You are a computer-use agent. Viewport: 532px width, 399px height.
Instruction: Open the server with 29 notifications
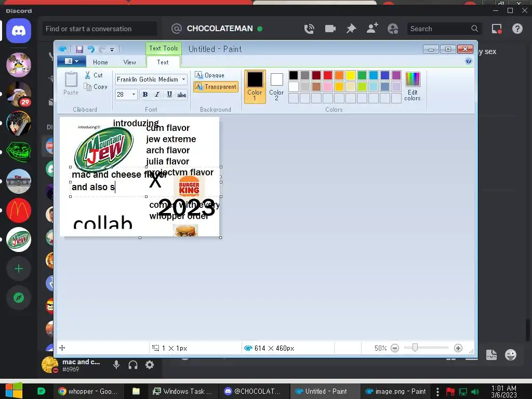(x=19, y=94)
